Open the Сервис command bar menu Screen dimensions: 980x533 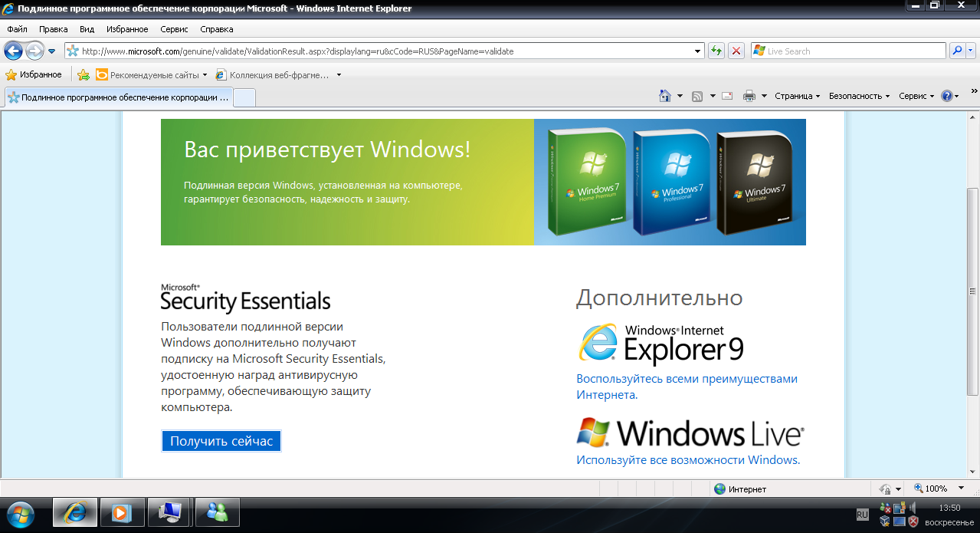pos(916,96)
